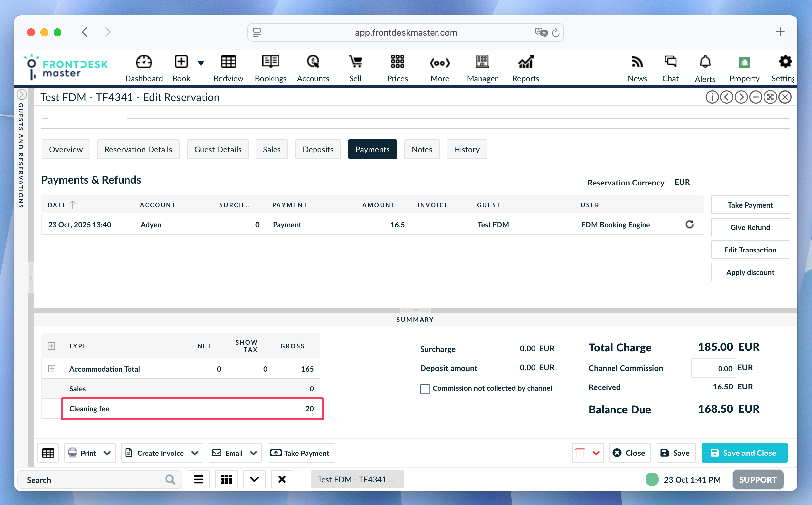Open the Create Invoice dropdown arrow
Screen dimensions: 812x505
click(x=195, y=453)
